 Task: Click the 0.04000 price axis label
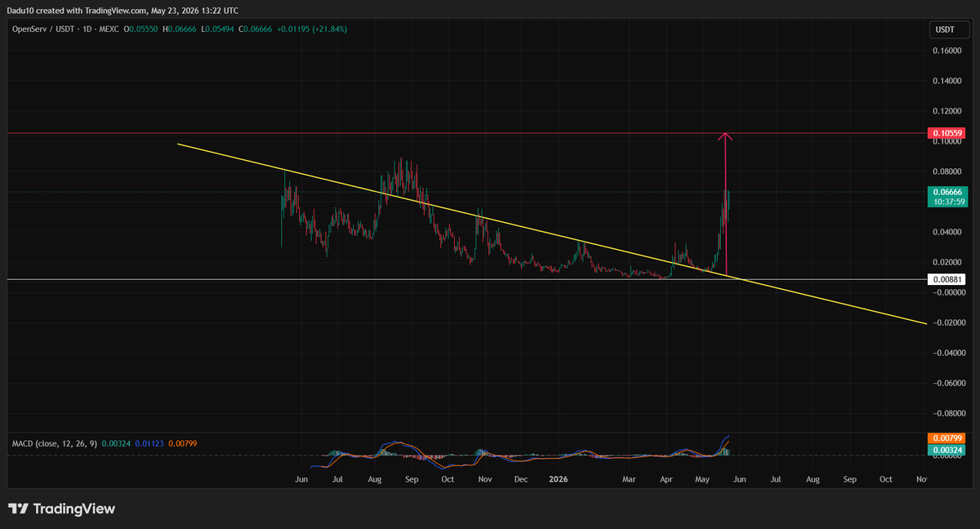(947, 232)
